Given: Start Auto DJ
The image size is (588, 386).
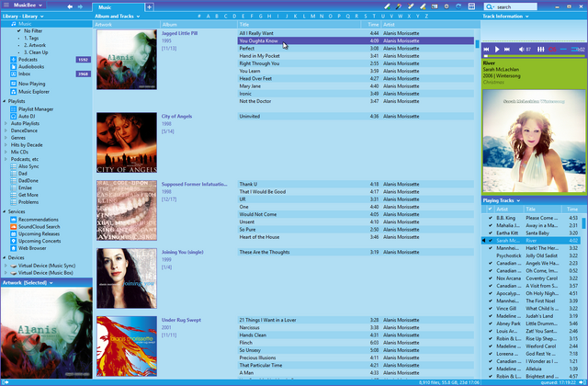Looking at the screenshot, I should click(27, 117).
